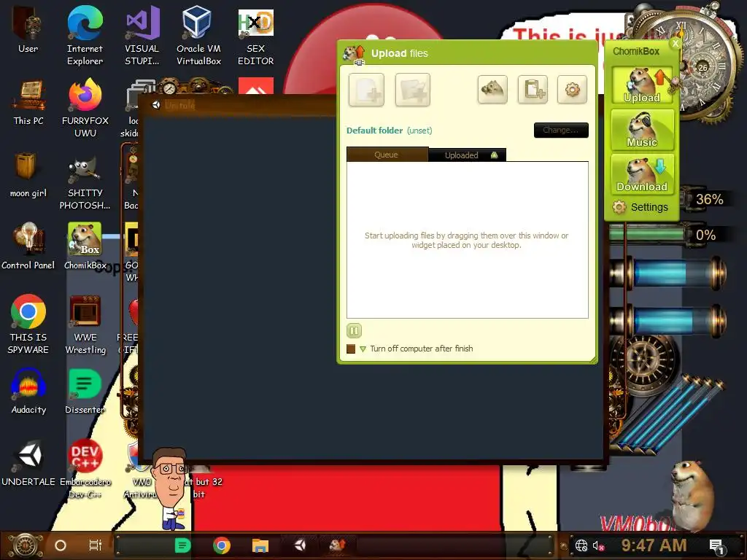747x560 pixels.
Task: Click muted speaker icon in tray
Action: click(598, 545)
